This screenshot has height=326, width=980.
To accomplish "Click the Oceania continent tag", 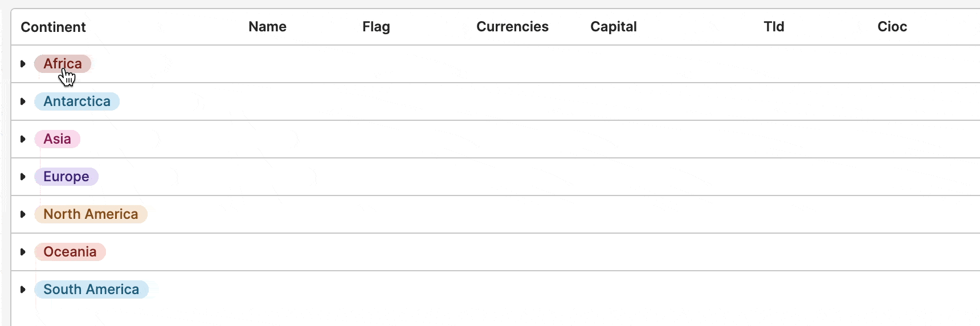I will click(x=70, y=252).
